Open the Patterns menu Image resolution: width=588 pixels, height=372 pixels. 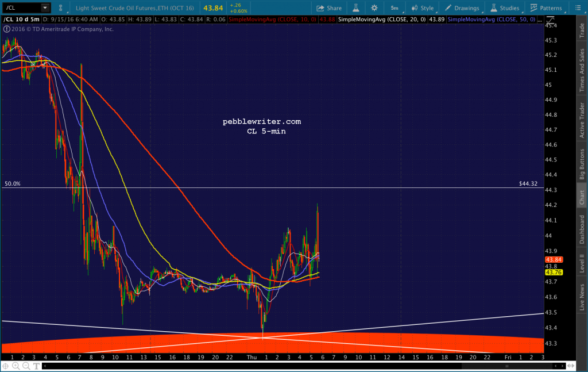click(547, 8)
